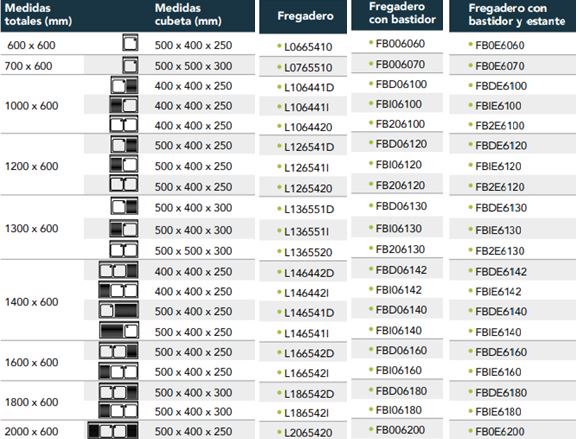The height and width of the screenshot is (439, 580).
Task: Click the sink icon in the 600 x 600 row
Action: [130, 43]
